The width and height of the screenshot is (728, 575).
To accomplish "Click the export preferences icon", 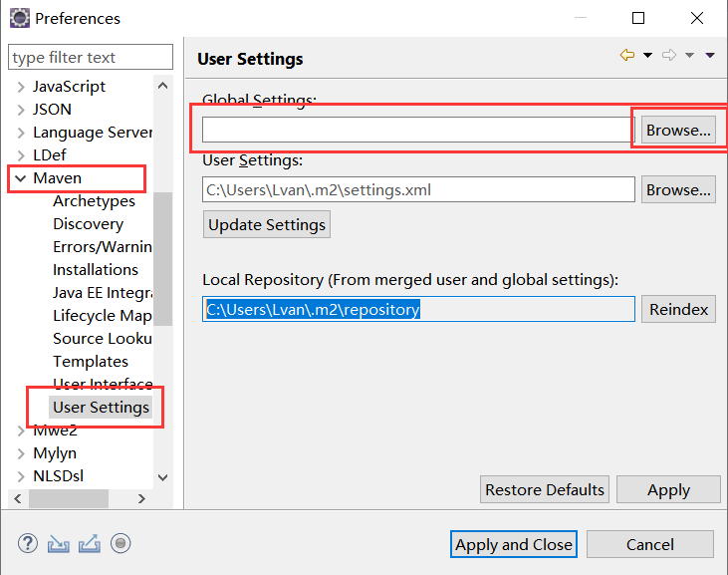I will tap(90, 544).
